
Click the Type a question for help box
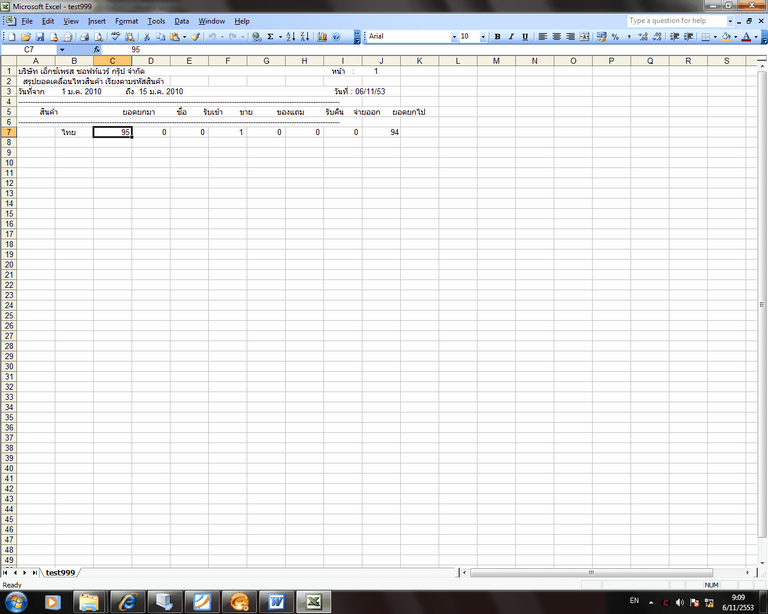coord(676,21)
